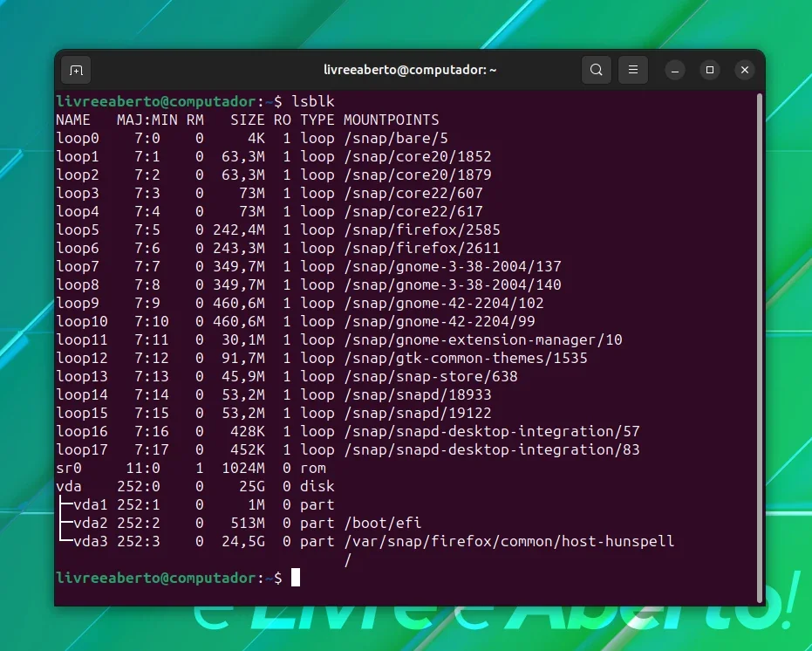Screen dimensions: 812x651
Task: Click the vda disk row name
Action: [x=69, y=487]
